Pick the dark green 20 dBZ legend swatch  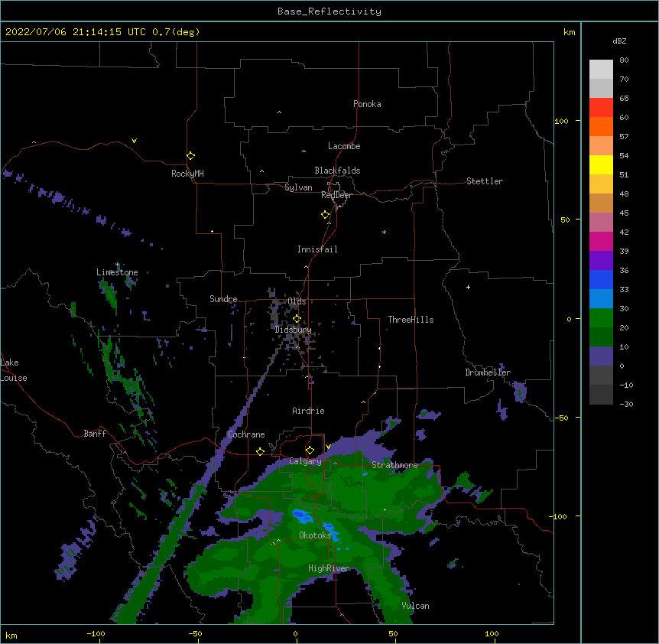tap(601, 337)
